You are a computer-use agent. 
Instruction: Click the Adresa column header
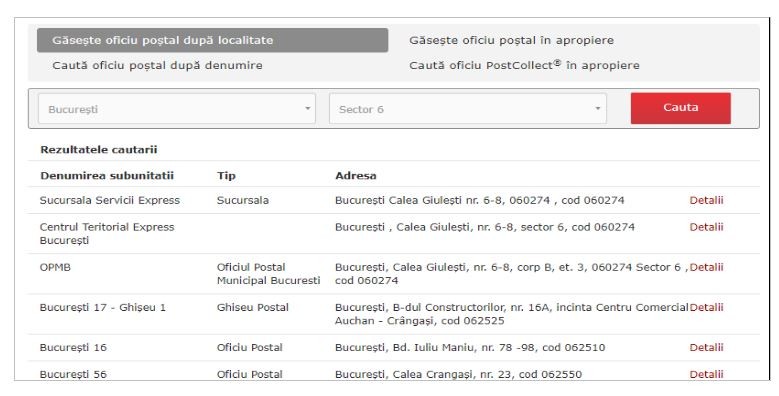coord(356,175)
